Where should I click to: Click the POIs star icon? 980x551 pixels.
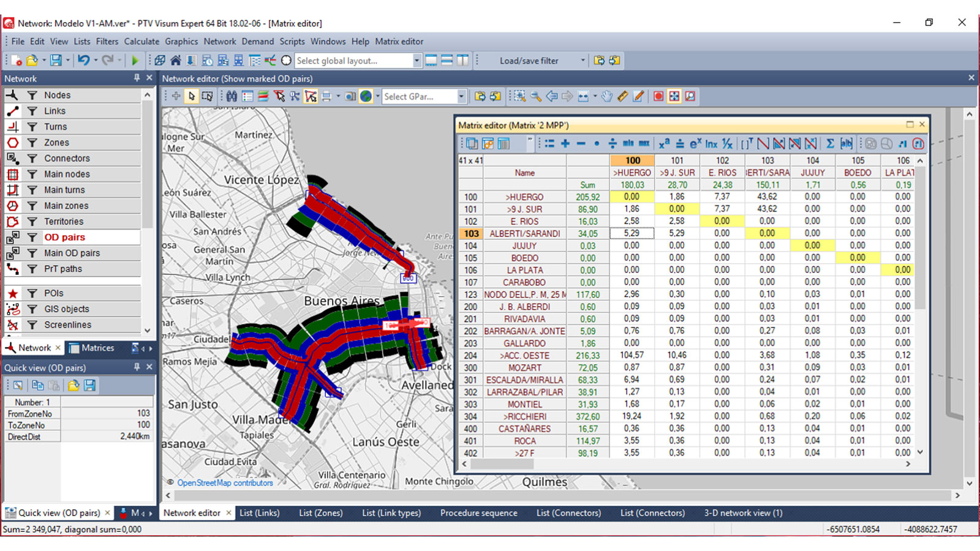tap(12, 293)
